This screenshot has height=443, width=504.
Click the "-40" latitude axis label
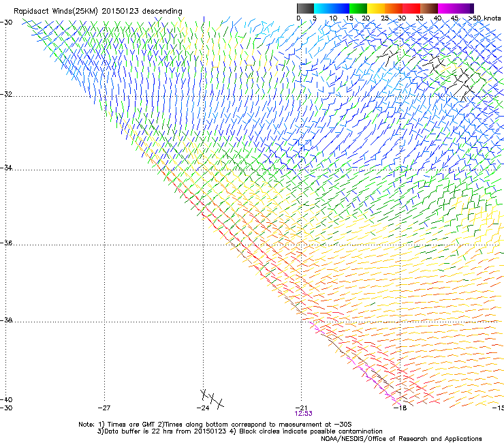tap(6, 399)
